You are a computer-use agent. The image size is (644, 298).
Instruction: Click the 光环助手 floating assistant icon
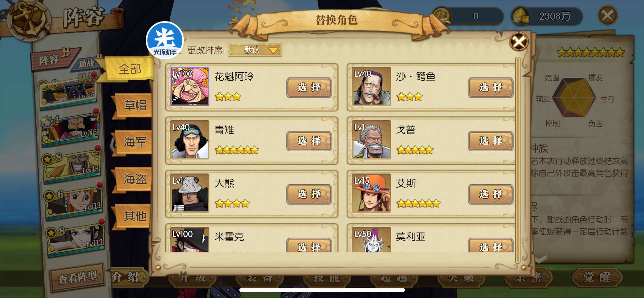165,40
